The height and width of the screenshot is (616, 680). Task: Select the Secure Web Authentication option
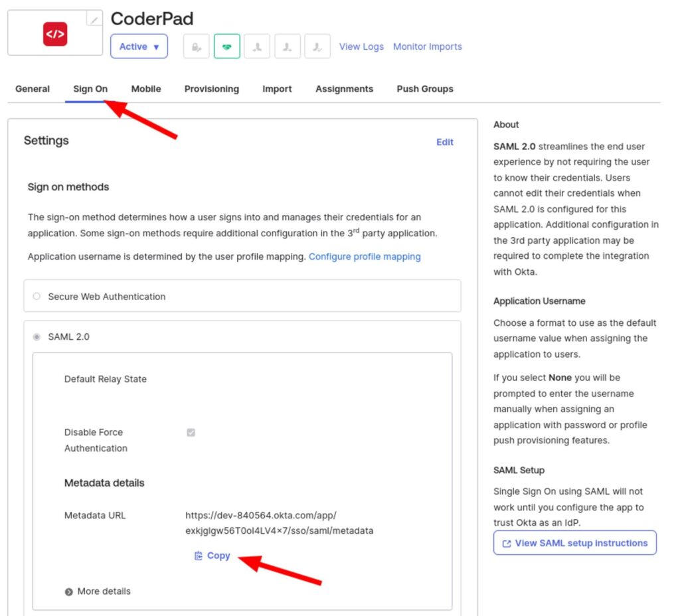(37, 296)
